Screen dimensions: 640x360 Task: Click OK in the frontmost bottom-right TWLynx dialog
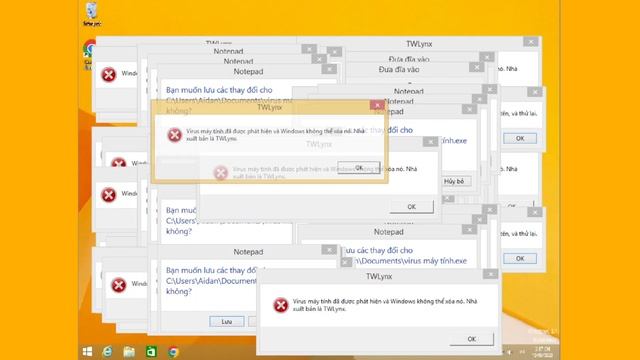point(472,339)
